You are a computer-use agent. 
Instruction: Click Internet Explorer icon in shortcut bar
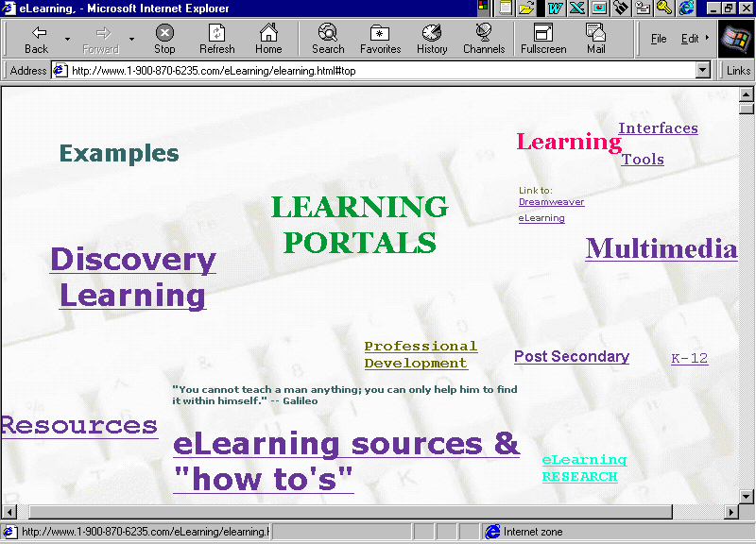[686, 8]
